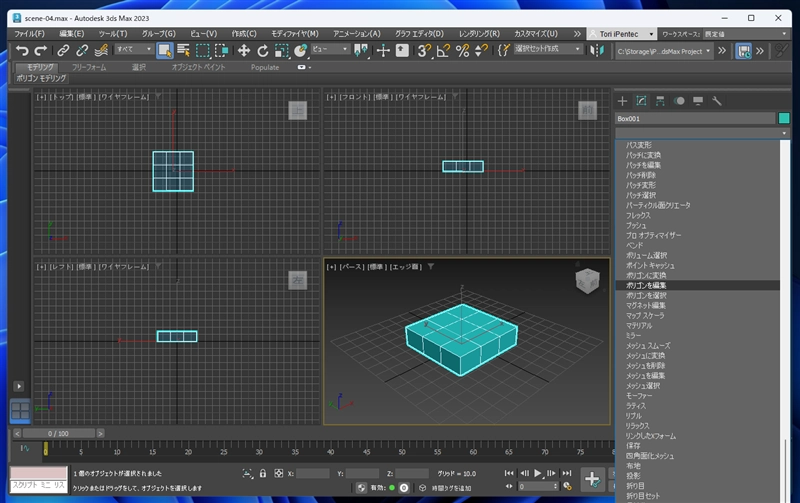Image resolution: width=800 pixels, height=503 pixels.
Task: Click the Box001 object name field
Action: pos(694,118)
